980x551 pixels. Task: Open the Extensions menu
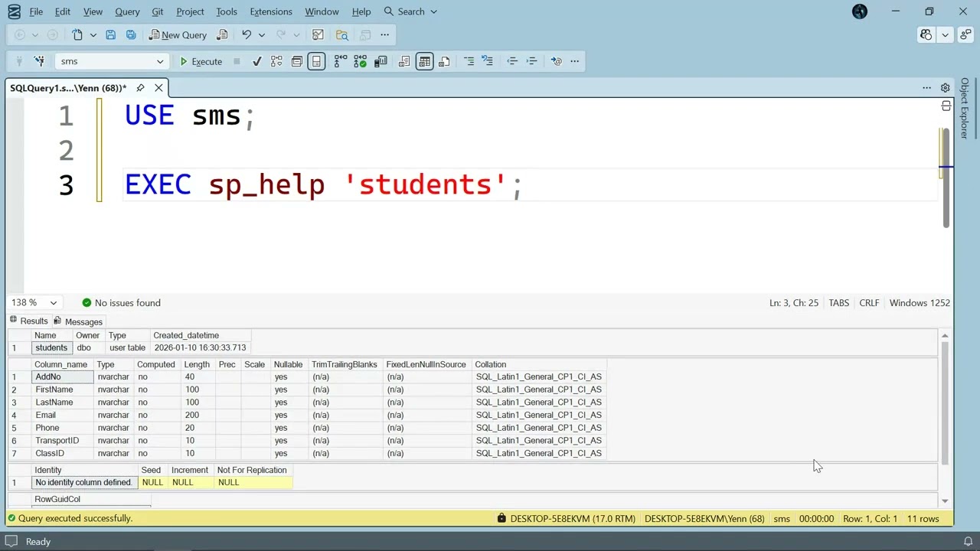pyautogui.click(x=271, y=11)
